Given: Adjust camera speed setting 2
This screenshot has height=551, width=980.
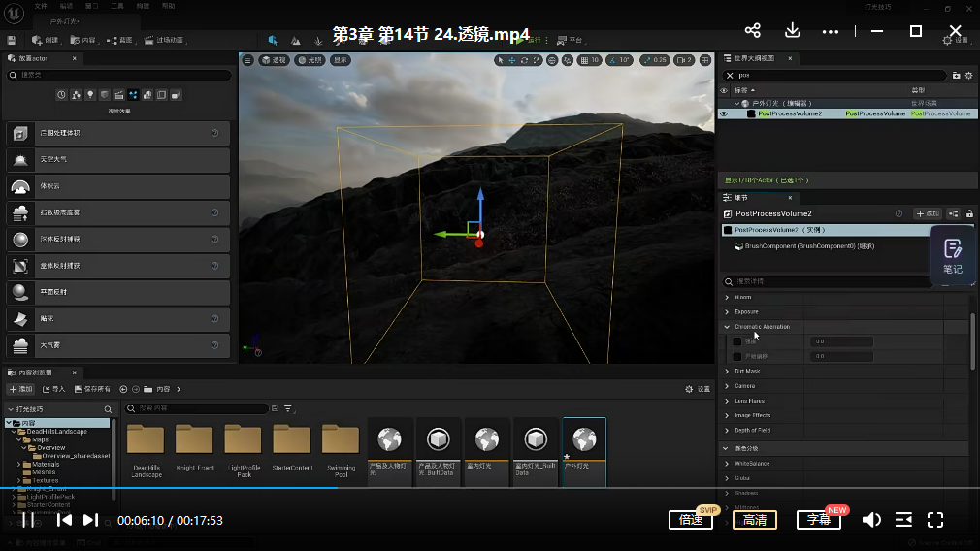Looking at the screenshot, I should tap(684, 60).
